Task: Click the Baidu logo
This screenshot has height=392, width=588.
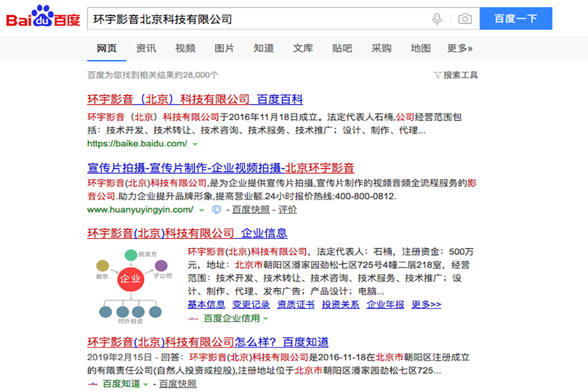Action: coord(43,18)
